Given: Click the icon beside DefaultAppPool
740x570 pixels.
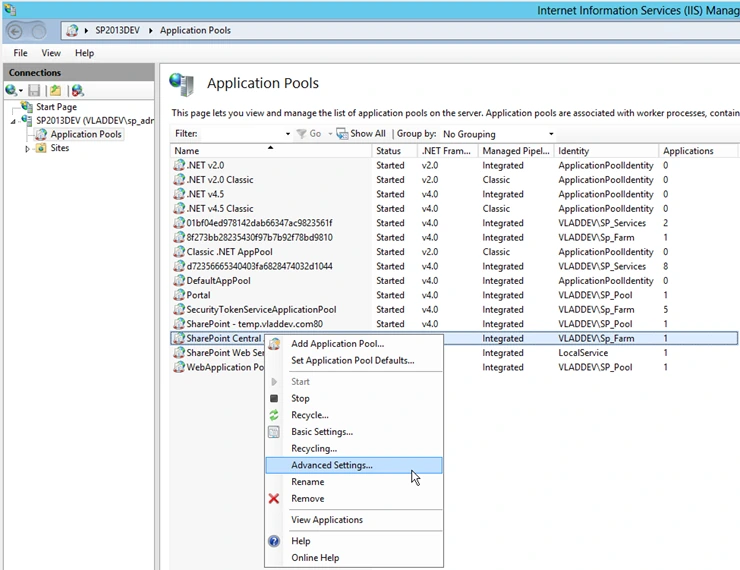Looking at the screenshot, I should tap(179, 281).
